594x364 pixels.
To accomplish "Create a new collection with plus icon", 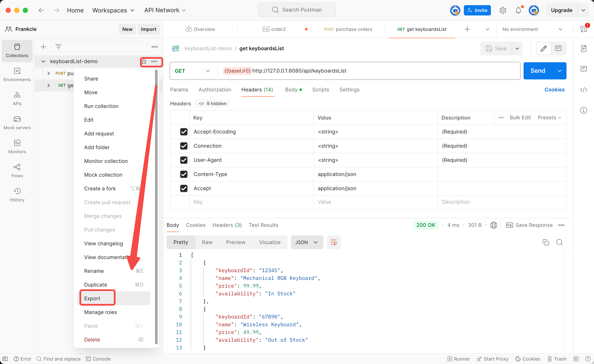I will [43, 47].
